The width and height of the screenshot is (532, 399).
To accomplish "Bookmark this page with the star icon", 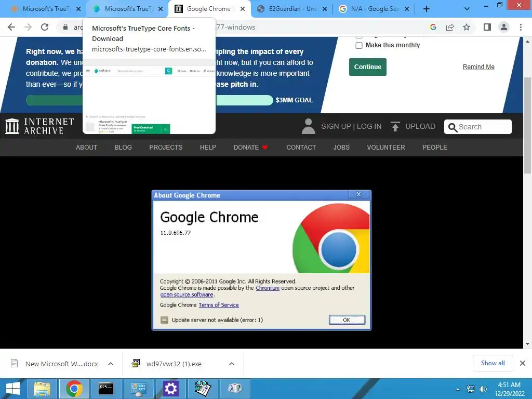I will [467, 27].
